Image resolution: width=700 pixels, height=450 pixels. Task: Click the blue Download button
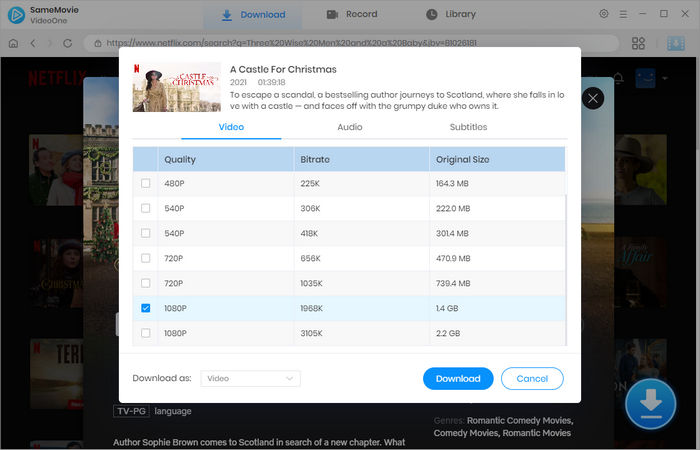pyautogui.click(x=458, y=379)
